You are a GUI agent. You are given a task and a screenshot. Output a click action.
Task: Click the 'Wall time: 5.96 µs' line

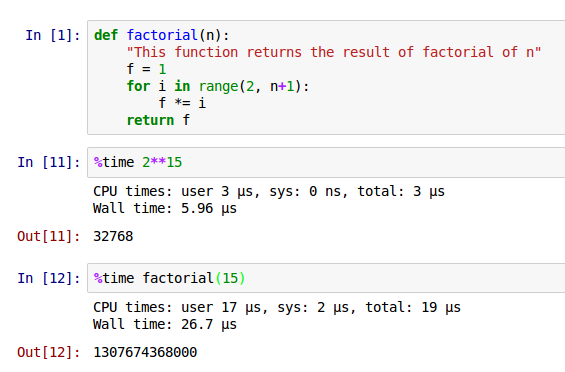(x=165, y=208)
